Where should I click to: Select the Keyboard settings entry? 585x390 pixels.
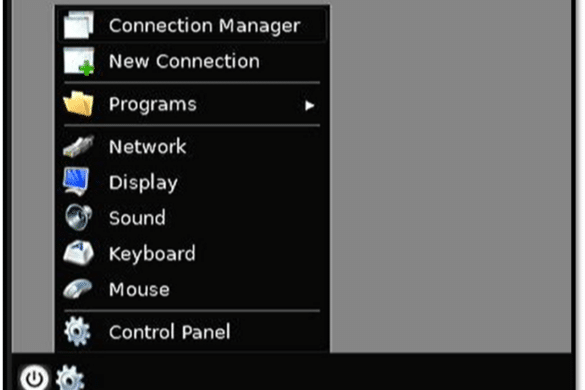(192, 253)
